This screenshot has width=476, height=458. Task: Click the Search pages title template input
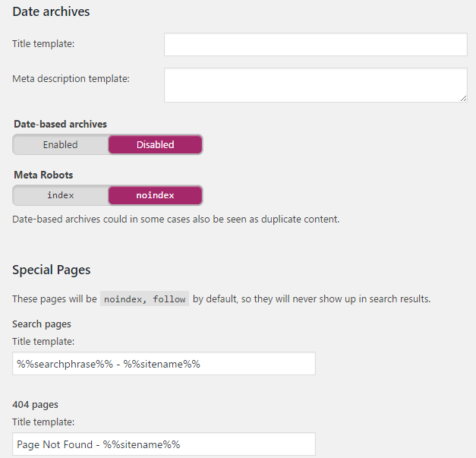[164, 363]
